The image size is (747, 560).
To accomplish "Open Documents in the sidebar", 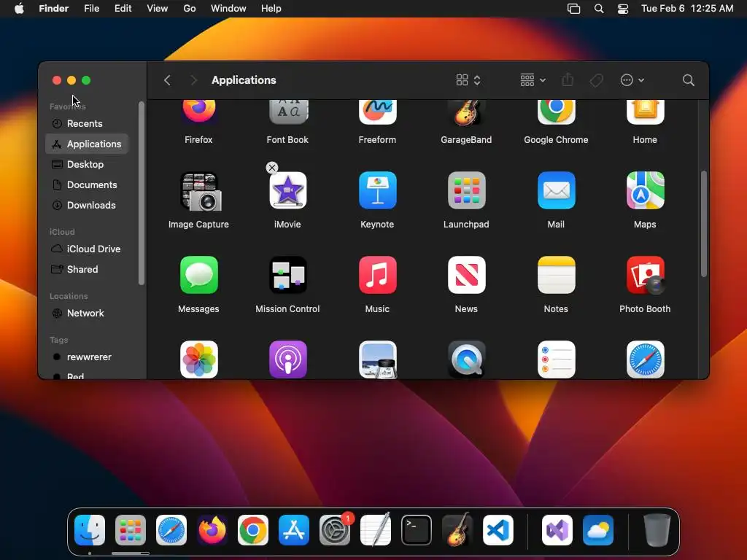I will (87, 184).
